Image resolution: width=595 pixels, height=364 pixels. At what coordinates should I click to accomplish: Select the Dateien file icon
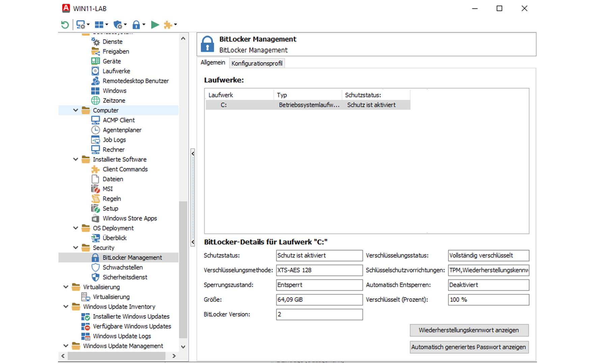(96, 179)
